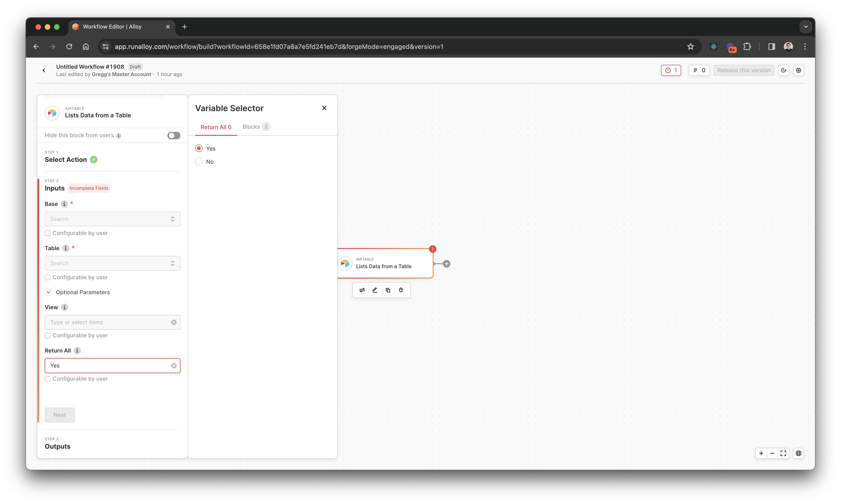This screenshot has width=841, height=504.
Task: Reload the browser page
Action: 69,47
